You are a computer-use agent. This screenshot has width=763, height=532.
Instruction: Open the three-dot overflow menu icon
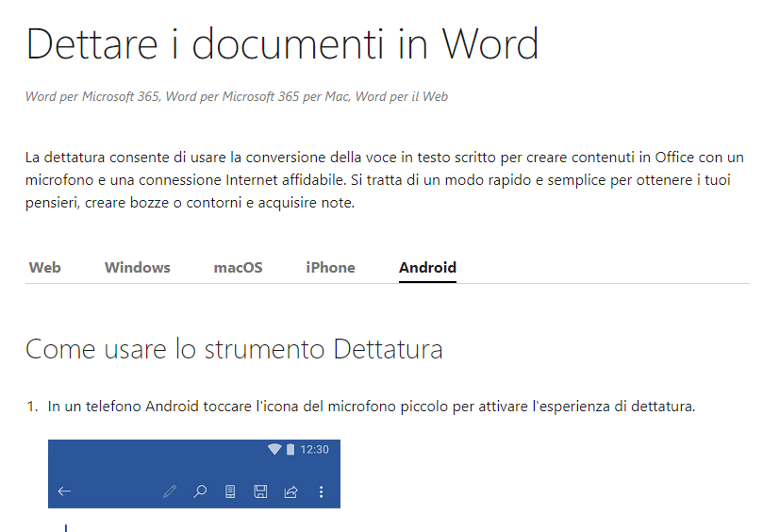point(322,491)
